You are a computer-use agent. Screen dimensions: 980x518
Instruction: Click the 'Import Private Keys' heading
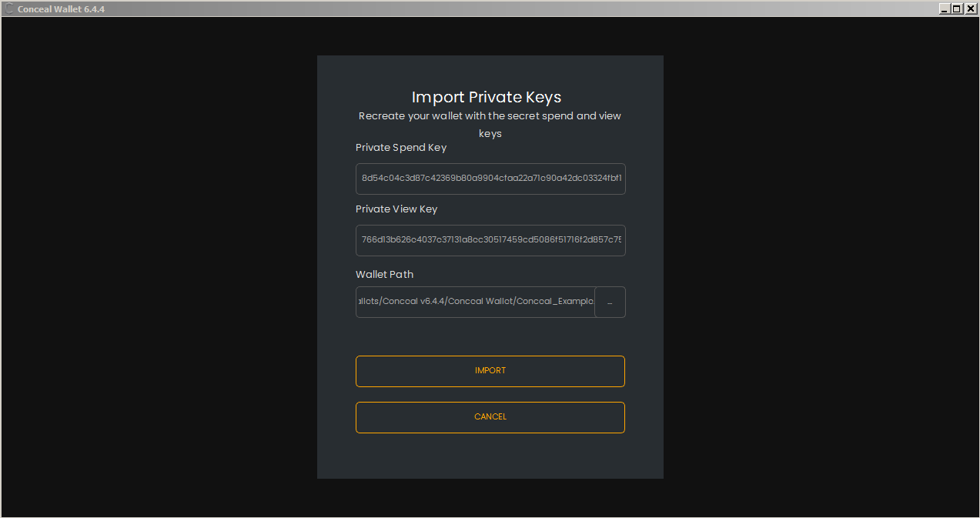(x=487, y=97)
